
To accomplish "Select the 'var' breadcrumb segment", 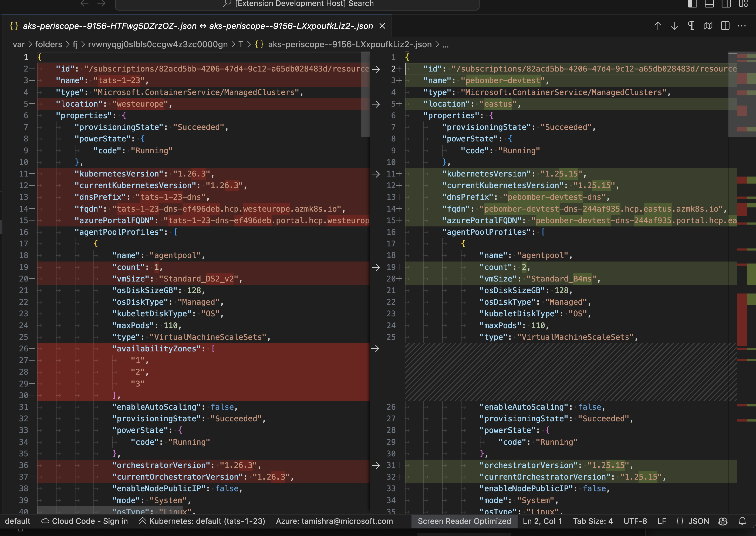I will pos(19,44).
